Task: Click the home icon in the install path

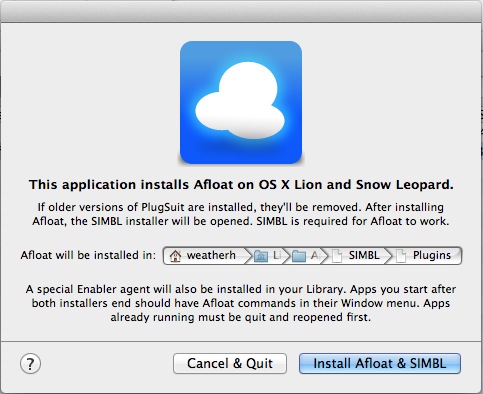Action: point(175,256)
